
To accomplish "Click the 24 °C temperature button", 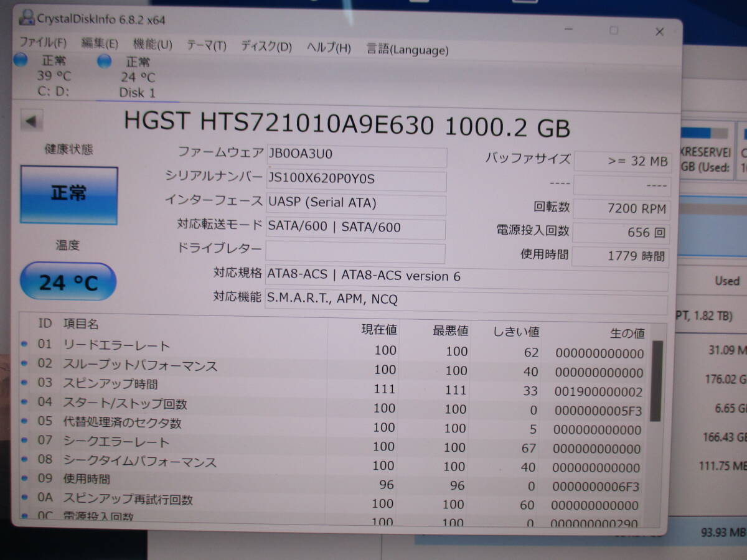I will pos(68,282).
